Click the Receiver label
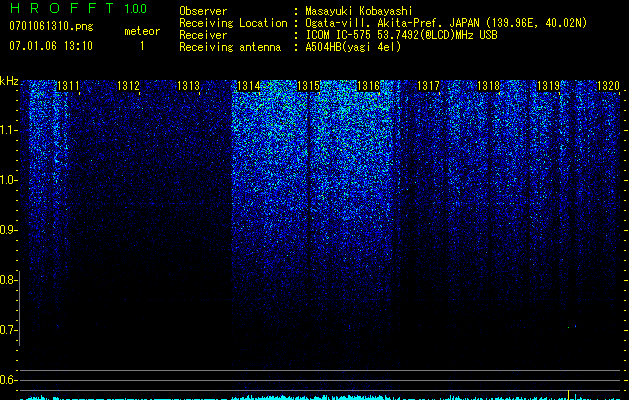This screenshot has width=629, height=400. (203, 35)
